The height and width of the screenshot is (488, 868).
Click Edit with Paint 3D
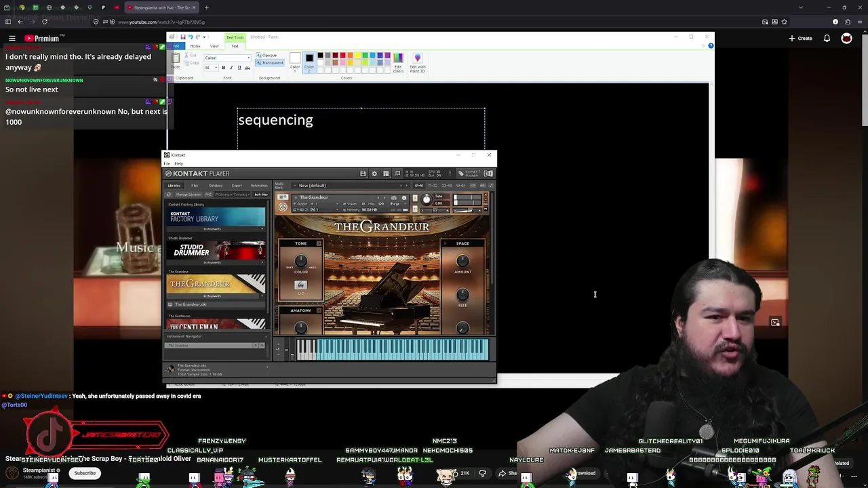(x=418, y=62)
